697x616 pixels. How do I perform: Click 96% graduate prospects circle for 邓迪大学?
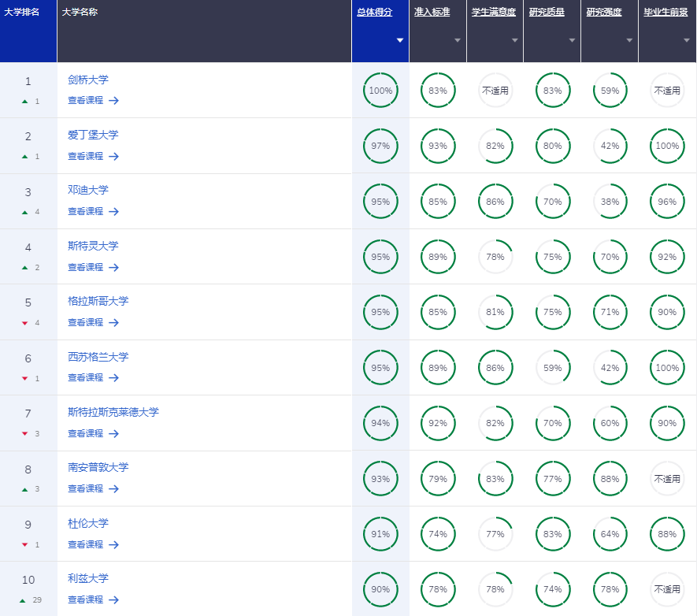coord(667,202)
